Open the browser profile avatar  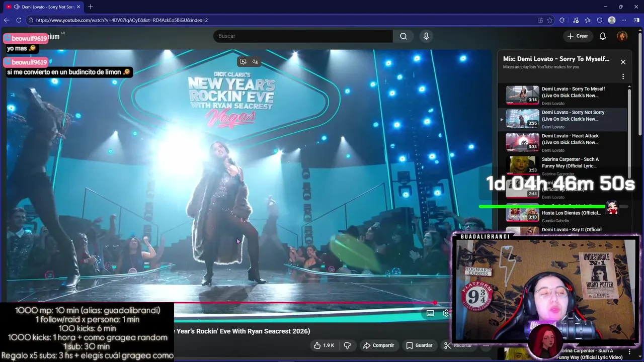[612, 20]
